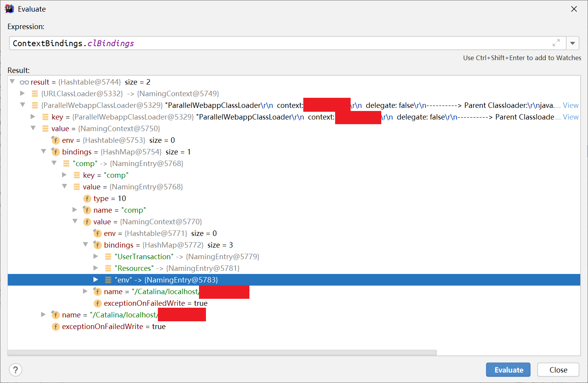Click entry icon of key = "comp" row
588x383 pixels.
click(x=77, y=175)
